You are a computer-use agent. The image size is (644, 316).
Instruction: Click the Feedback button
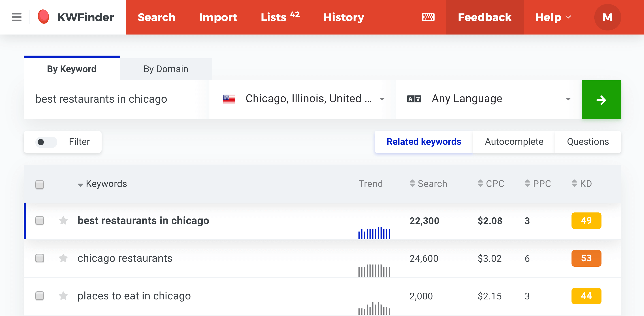point(484,17)
